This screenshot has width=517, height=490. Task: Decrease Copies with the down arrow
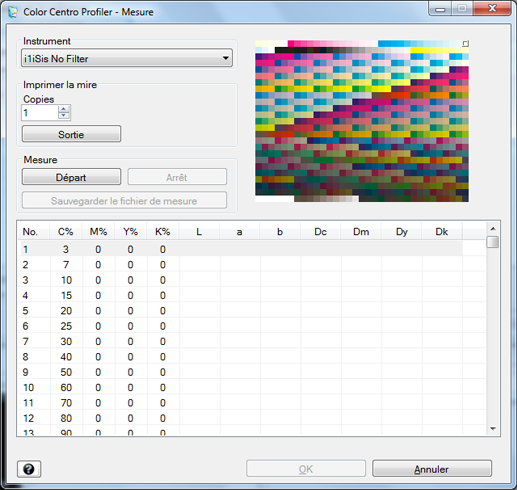[64, 115]
